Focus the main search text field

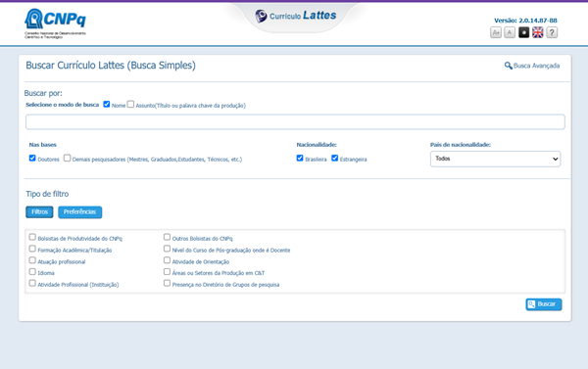295,122
